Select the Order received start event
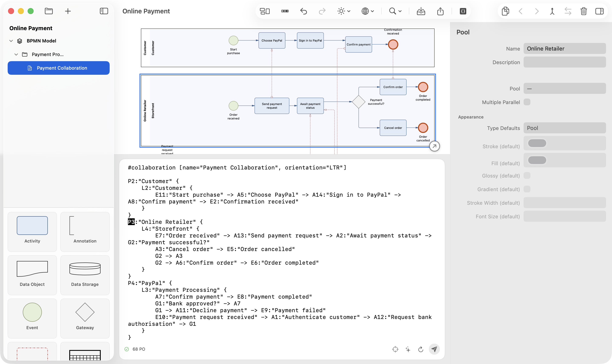This screenshot has width=612, height=364. pyautogui.click(x=233, y=106)
